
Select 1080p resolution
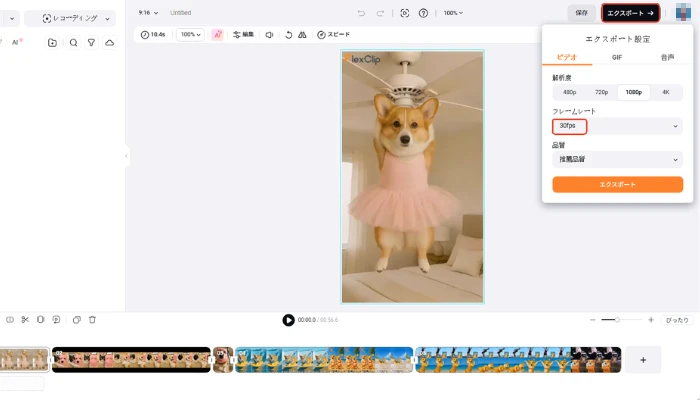633,92
